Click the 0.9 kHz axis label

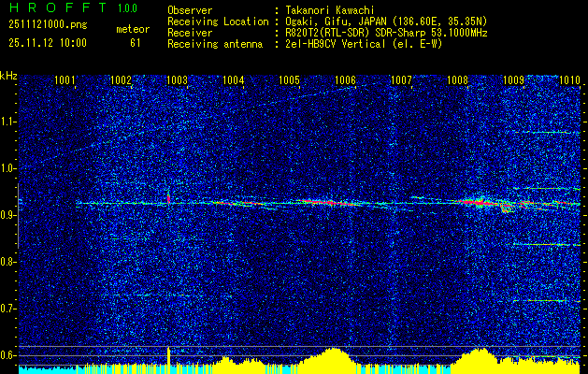click(7, 215)
